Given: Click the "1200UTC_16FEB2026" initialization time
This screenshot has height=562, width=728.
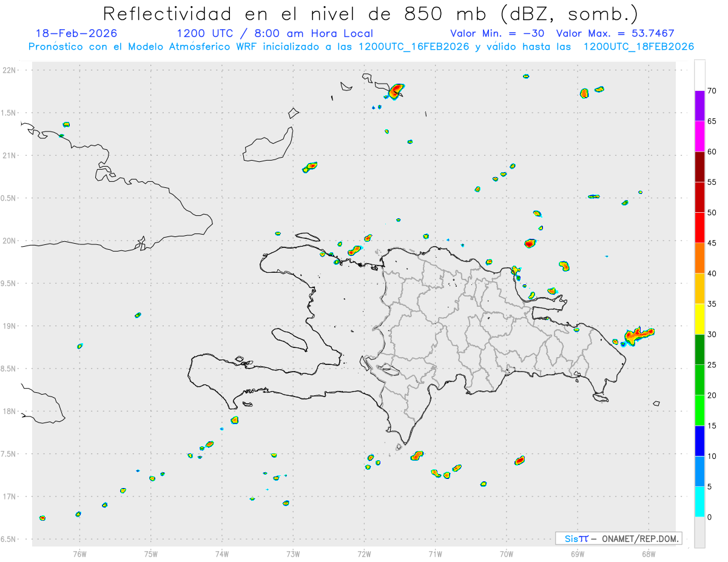Looking at the screenshot, I should coord(414,47).
